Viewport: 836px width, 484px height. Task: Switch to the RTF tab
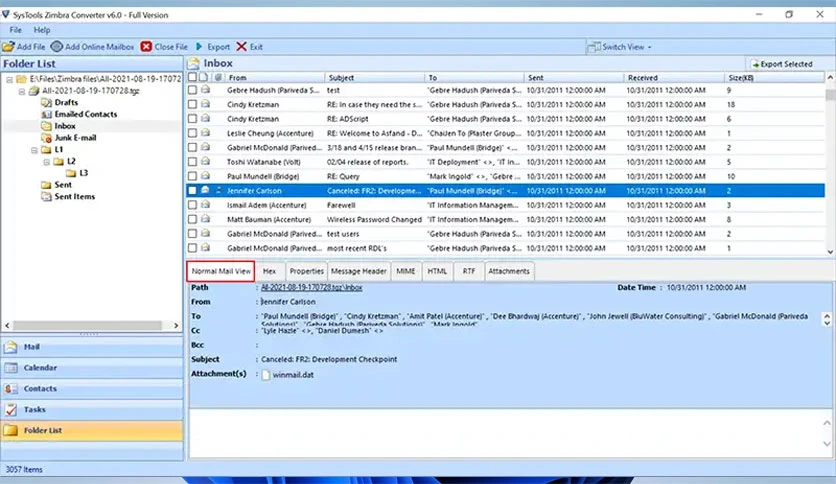tap(469, 271)
